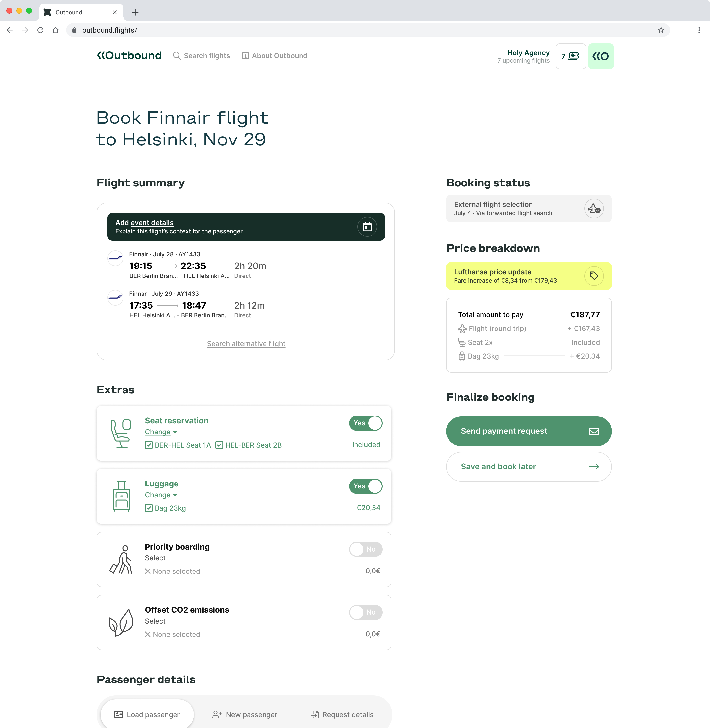This screenshot has width=710, height=728.
Task: Switch to the Request details tab
Action: pyautogui.click(x=342, y=715)
